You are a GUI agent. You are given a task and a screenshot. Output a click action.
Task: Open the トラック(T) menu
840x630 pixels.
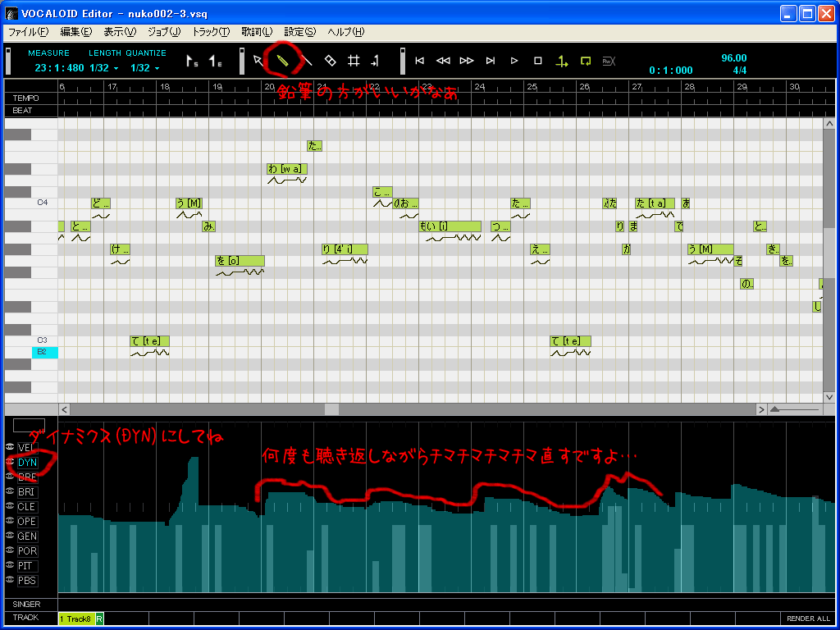(211, 32)
